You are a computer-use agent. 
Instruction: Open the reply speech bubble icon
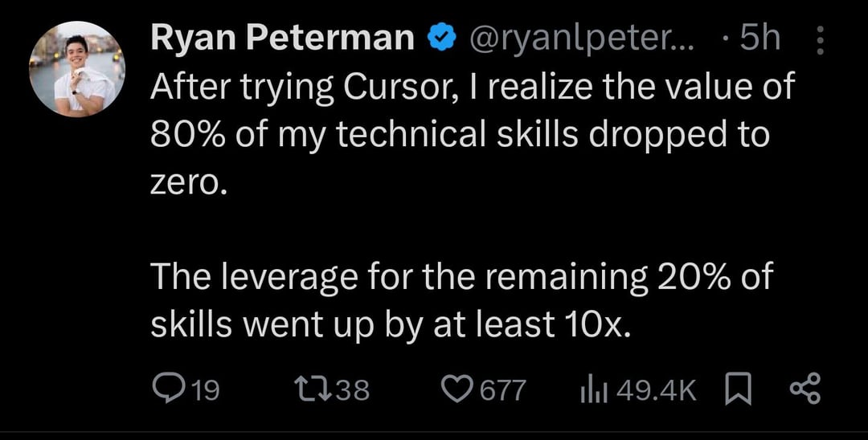point(166,390)
